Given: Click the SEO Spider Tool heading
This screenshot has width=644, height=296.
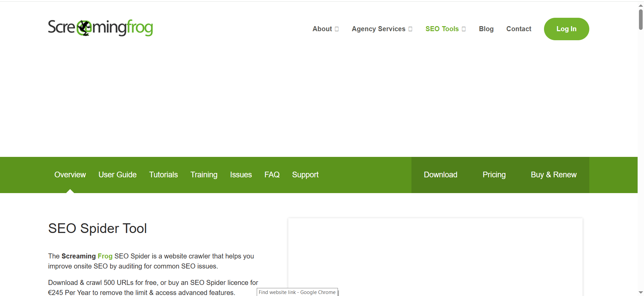Looking at the screenshot, I should [97, 228].
